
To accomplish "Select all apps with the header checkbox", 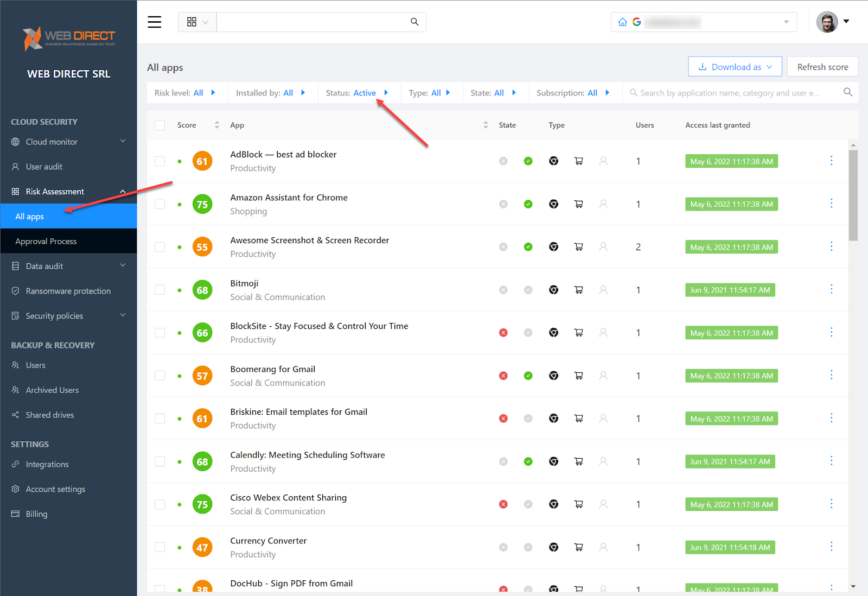I will pyautogui.click(x=159, y=125).
